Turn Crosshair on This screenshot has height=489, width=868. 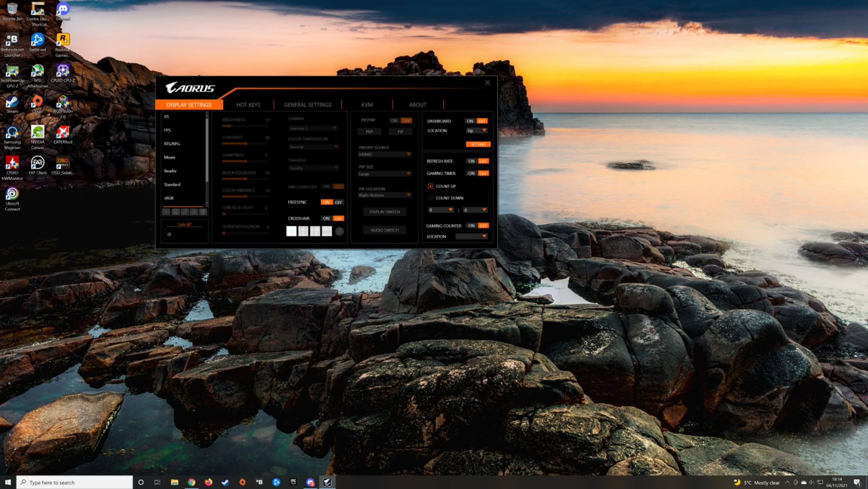(x=326, y=218)
